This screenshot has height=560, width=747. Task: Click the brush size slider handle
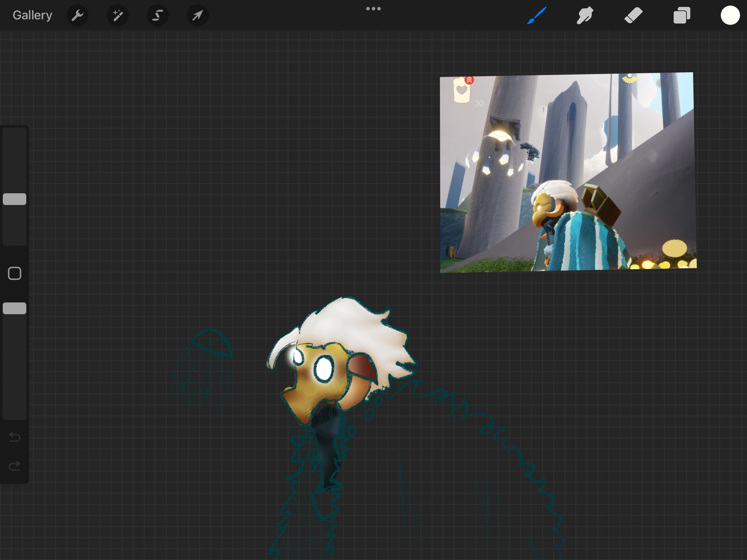(x=15, y=199)
